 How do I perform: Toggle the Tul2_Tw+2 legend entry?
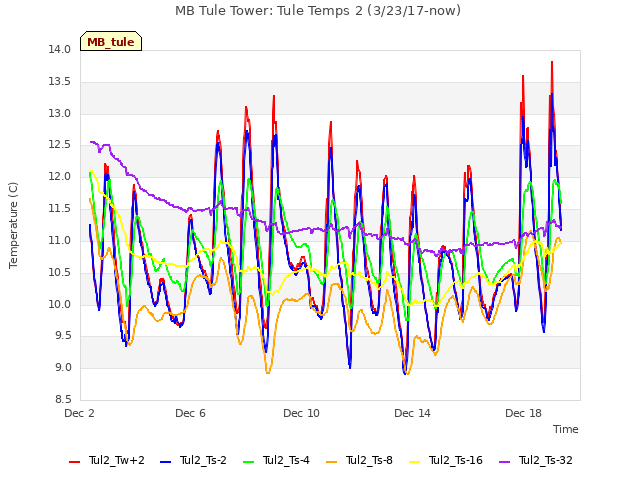107,461
